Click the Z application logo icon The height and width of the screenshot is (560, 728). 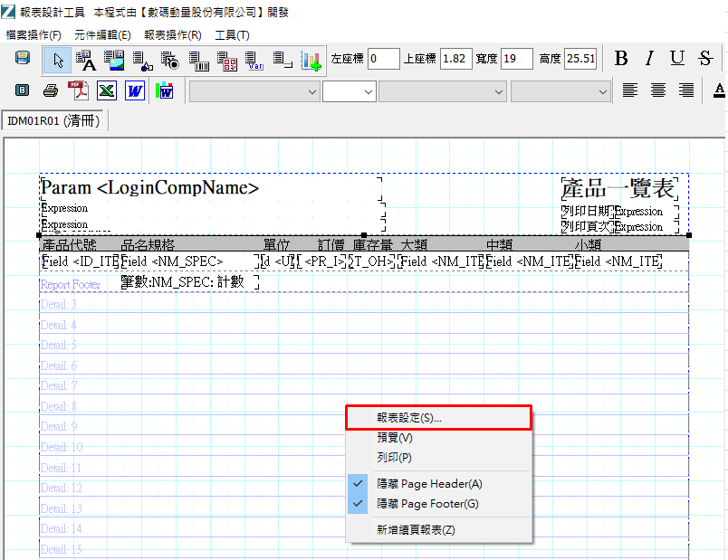click(8, 12)
